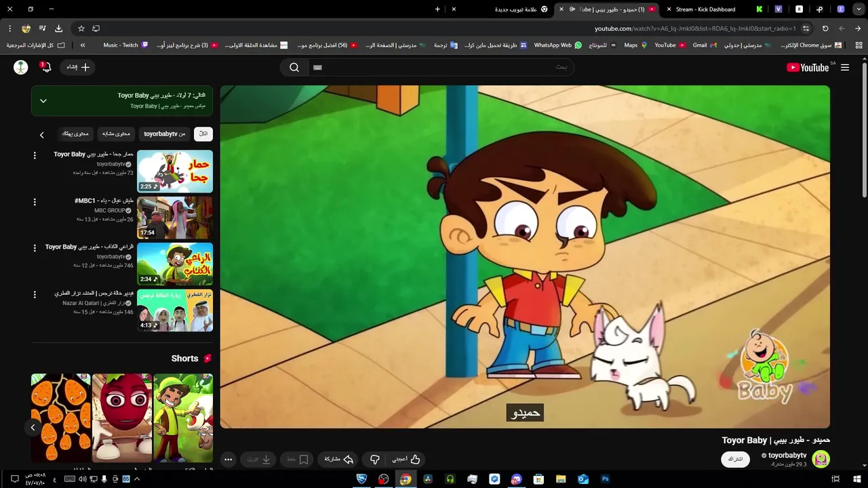This screenshot has width=868, height=488.
Task: Open new tab with plus button
Action: (437, 9)
